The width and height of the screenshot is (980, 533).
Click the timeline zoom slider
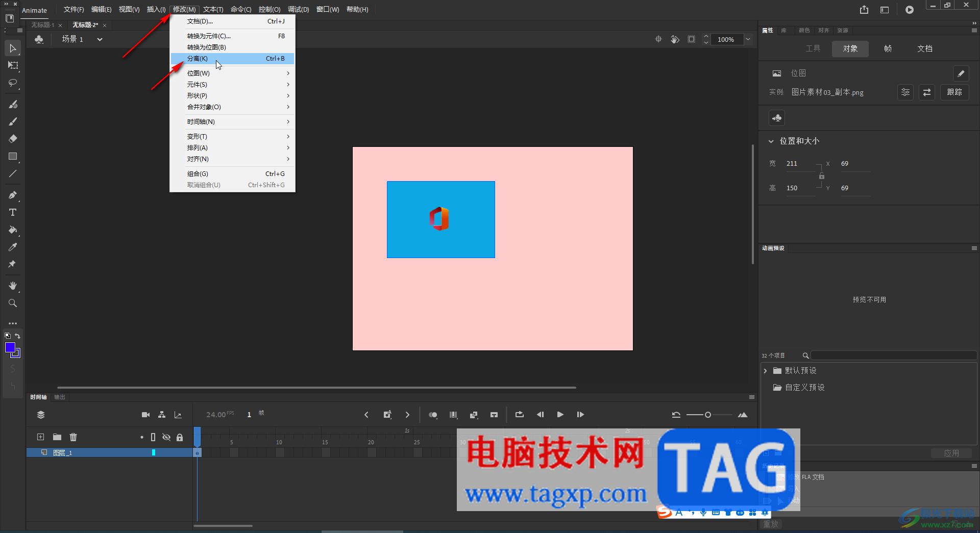tap(708, 415)
